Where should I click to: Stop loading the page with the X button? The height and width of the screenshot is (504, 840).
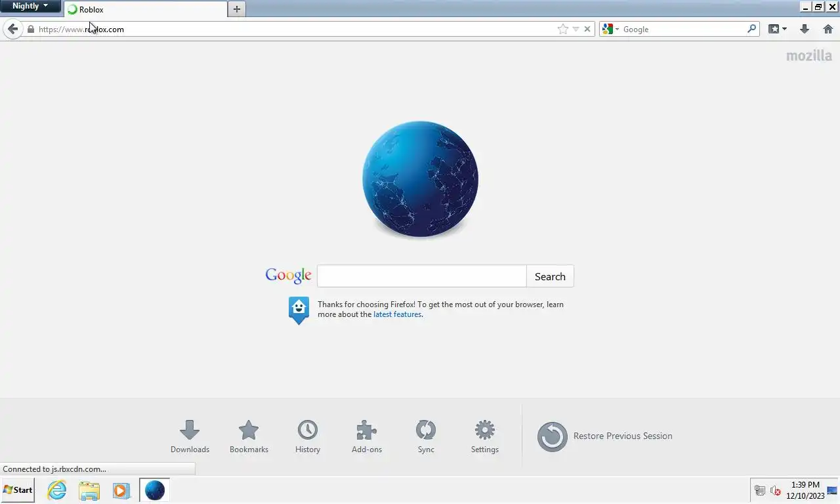587,29
